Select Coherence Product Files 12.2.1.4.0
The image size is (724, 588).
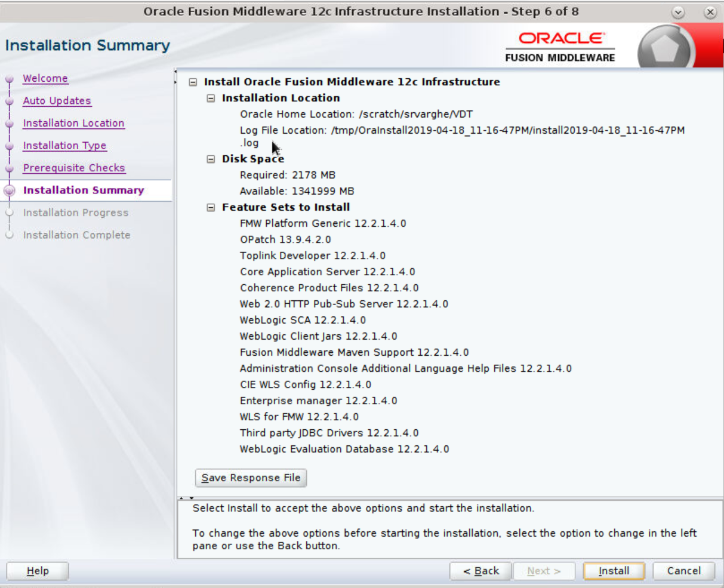click(329, 288)
